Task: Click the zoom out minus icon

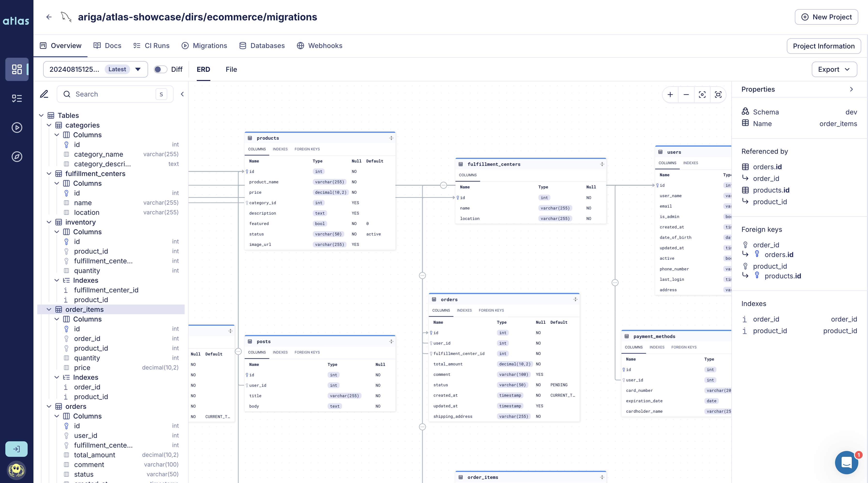Action: (x=686, y=95)
